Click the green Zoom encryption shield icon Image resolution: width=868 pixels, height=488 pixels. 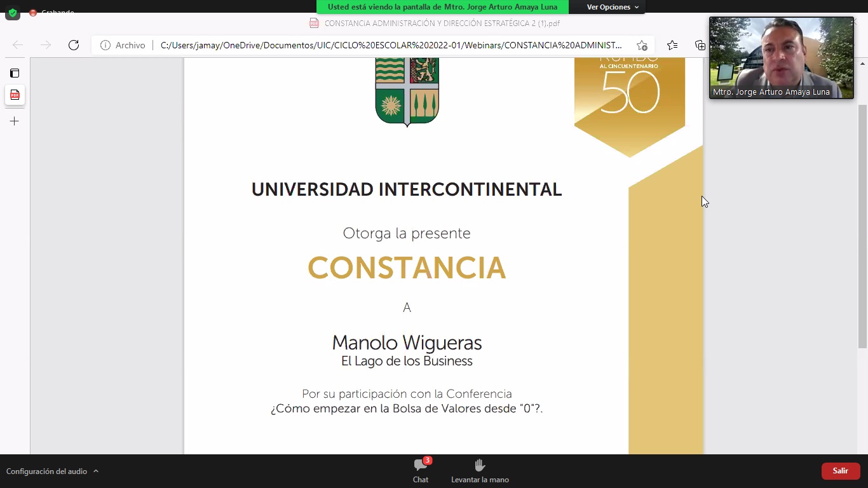[12, 13]
